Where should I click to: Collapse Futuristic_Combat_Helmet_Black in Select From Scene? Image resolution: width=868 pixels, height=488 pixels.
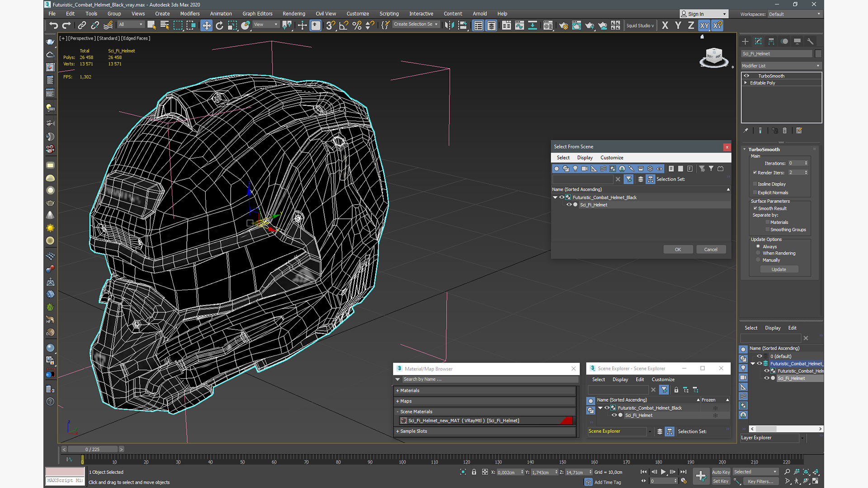click(x=555, y=197)
